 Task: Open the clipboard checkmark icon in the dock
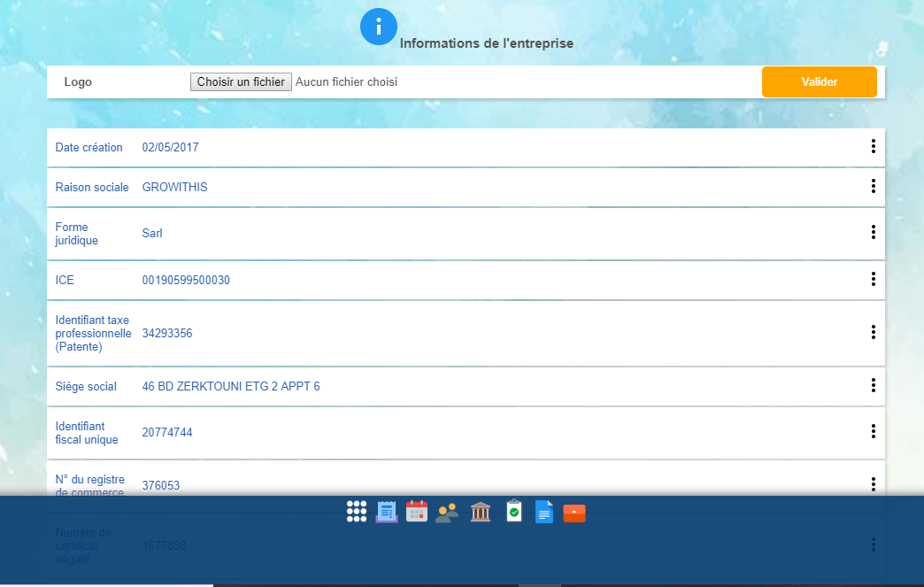click(x=514, y=511)
